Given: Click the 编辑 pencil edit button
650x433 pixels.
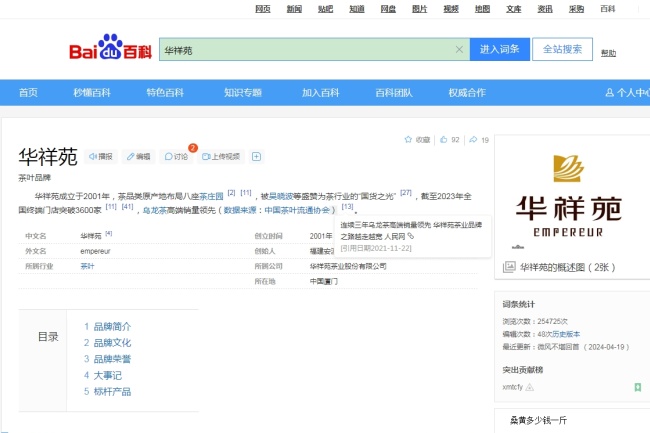Looking at the screenshot, I should 138,156.
